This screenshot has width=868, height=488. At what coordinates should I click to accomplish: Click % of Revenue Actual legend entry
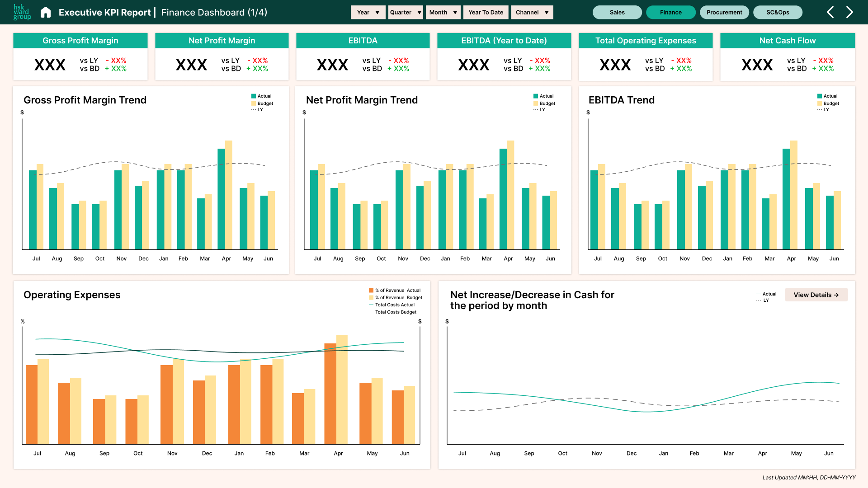(x=395, y=291)
